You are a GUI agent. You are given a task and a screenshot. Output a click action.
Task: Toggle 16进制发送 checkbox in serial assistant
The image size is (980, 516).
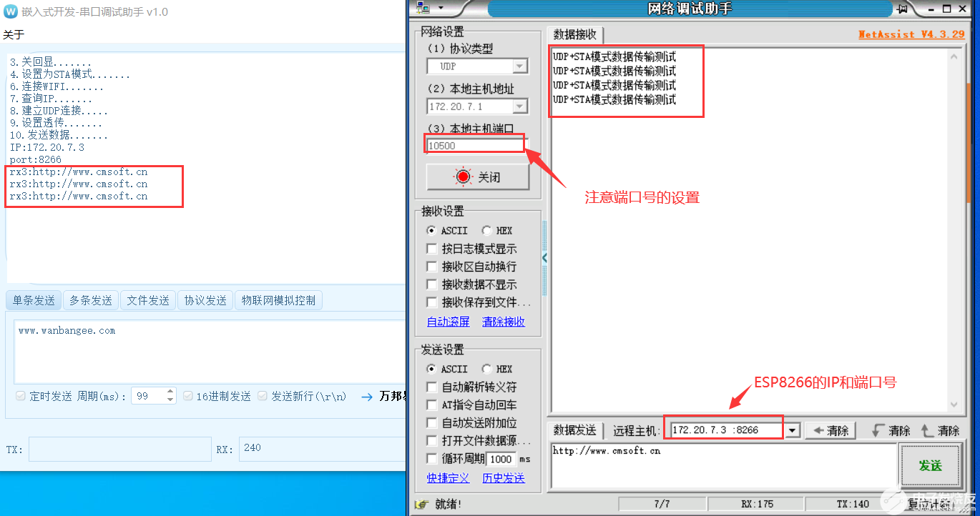188,396
